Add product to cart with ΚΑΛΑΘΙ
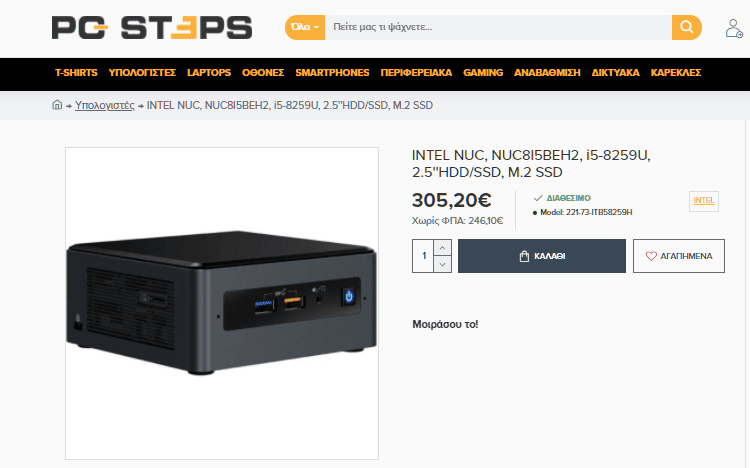 541,256
